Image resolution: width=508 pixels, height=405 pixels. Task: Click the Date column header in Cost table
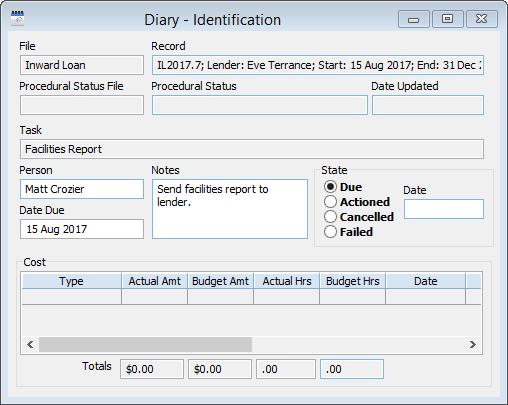426,281
